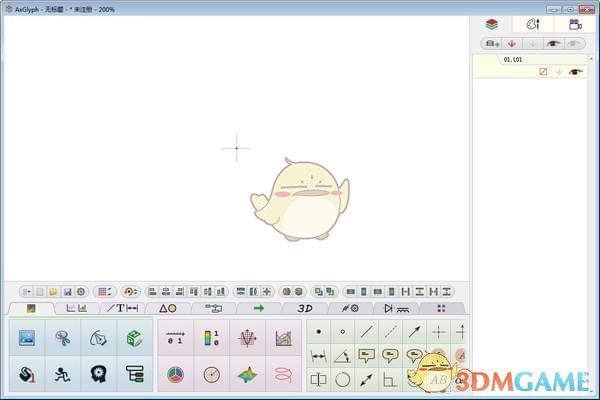The image size is (600, 400).
Task: Switch to the Layers panel tab
Action: (x=492, y=24)
